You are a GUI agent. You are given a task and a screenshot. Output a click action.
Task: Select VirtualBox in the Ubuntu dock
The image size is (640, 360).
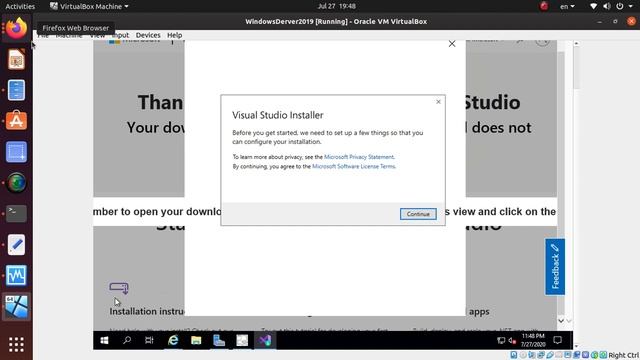coord(16,306)
